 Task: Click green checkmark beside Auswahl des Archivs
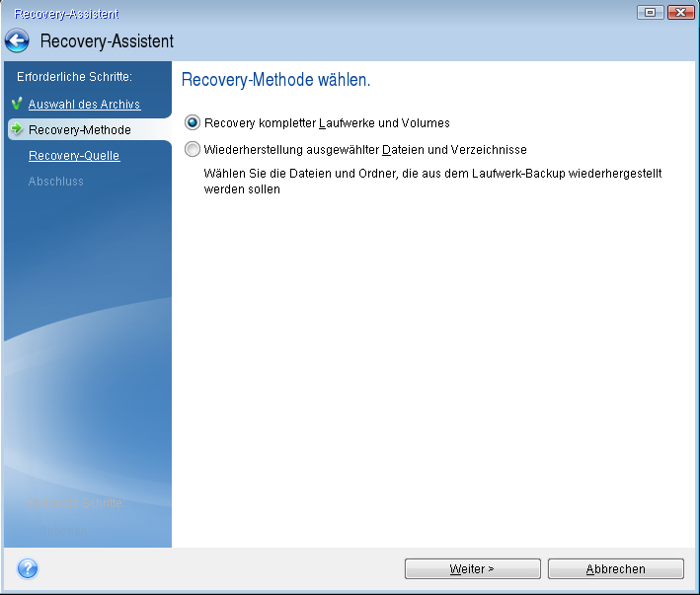pyautogui.click(x=17, y=104)
